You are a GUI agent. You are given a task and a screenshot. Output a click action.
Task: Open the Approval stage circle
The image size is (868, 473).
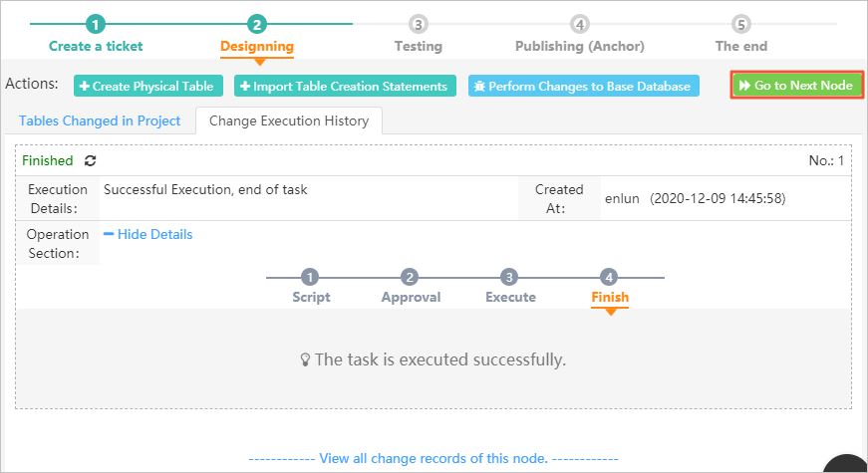pyautogui.click(x=410, y=277)
